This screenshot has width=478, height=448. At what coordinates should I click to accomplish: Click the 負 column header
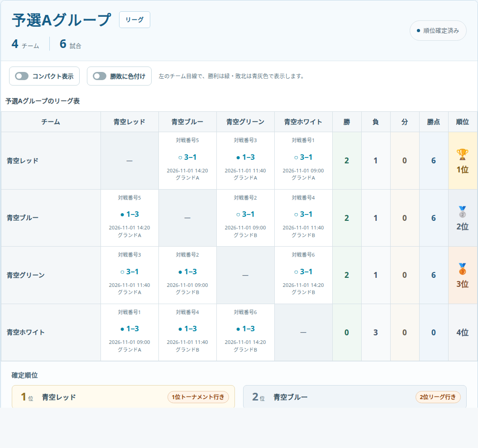point(376,122)
